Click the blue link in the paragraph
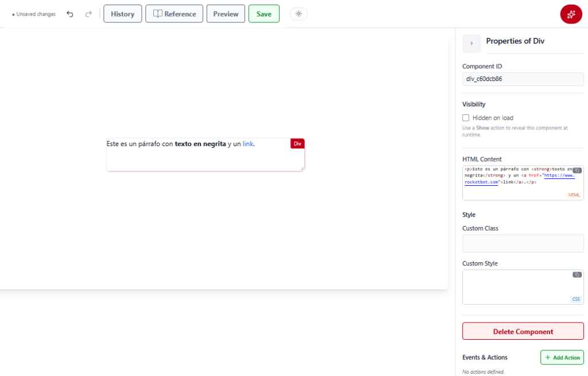The width and height of the screenshot is (588, 376). click(x=248, y=144)
